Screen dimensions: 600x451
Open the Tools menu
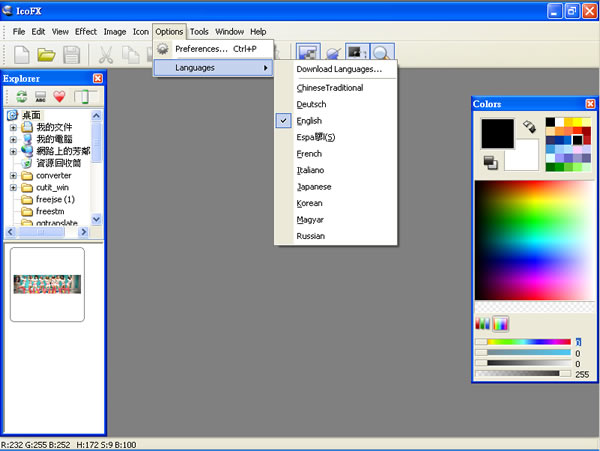click(x=199, y=32)
